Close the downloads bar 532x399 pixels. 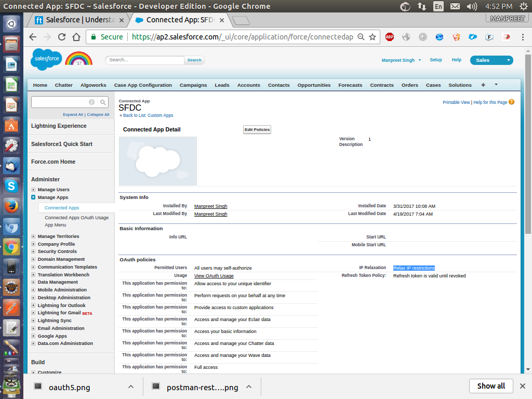pos(523,386)
